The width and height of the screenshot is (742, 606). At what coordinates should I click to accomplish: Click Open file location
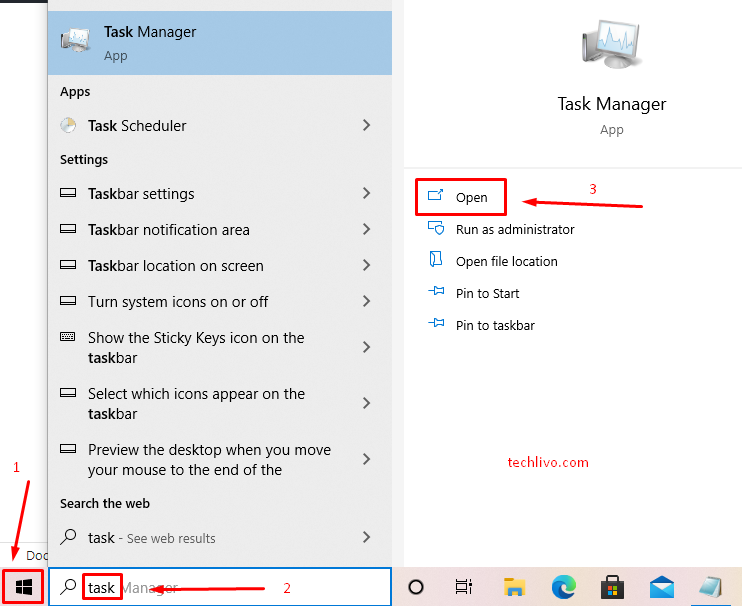coord(507,262)
